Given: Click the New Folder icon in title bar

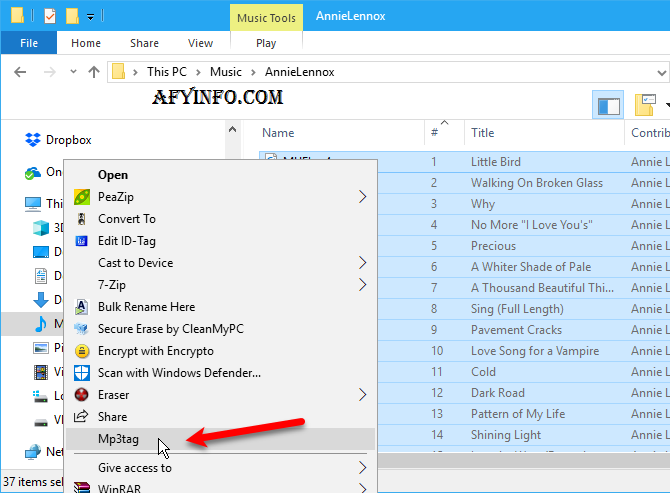Looking at the screenshot, I should point(72,16).
